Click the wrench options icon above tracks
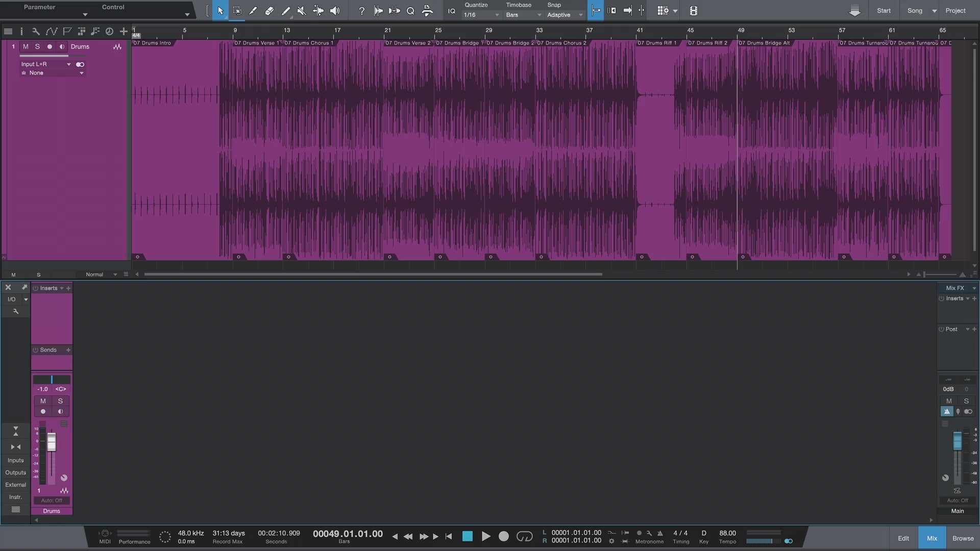The height and width of the screenshot is (551, 980). coord(36,32)
